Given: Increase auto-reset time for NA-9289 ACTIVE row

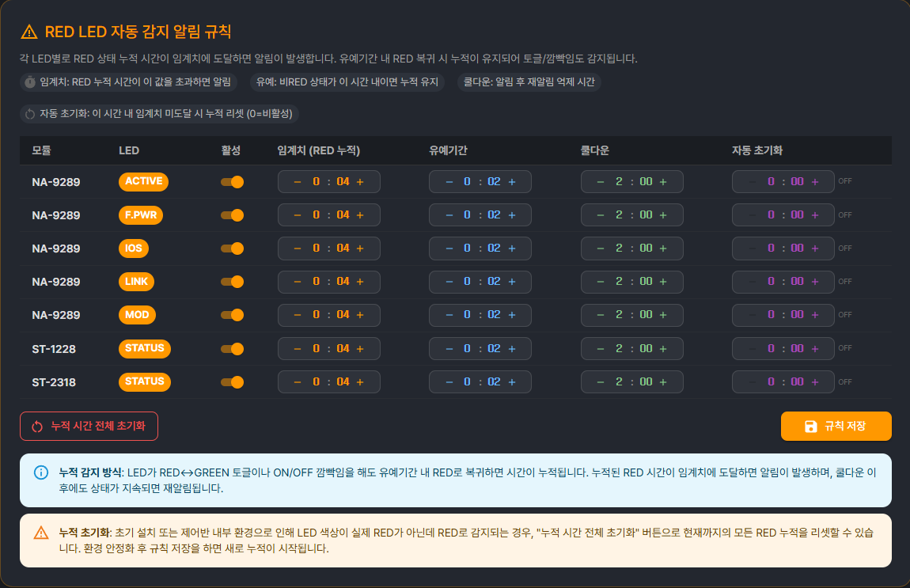Looking at the screenshot, I should tap(815, 182).
